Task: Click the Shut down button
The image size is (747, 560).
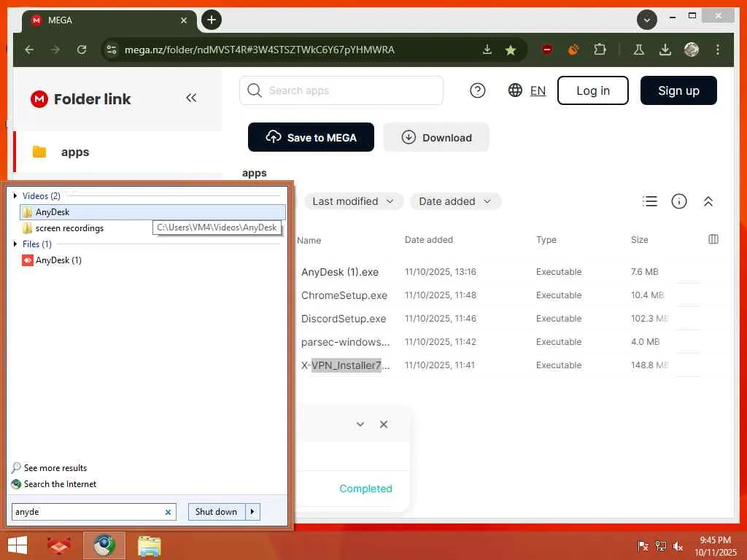Action: [x=216, y=512]
